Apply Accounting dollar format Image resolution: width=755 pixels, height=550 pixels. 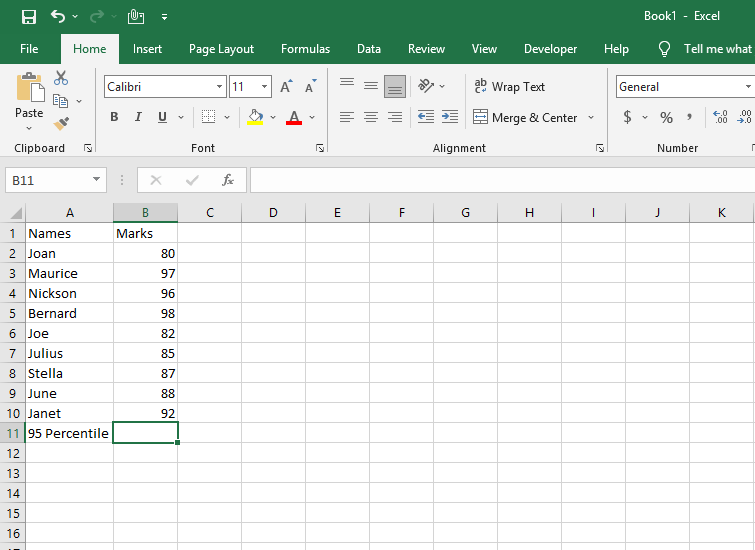(x=627, y=117)
